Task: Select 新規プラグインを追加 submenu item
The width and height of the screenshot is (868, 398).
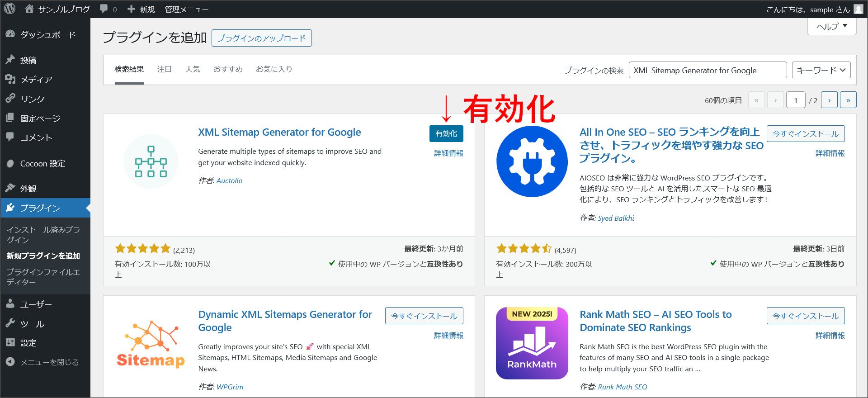Action: coord(43,256)
